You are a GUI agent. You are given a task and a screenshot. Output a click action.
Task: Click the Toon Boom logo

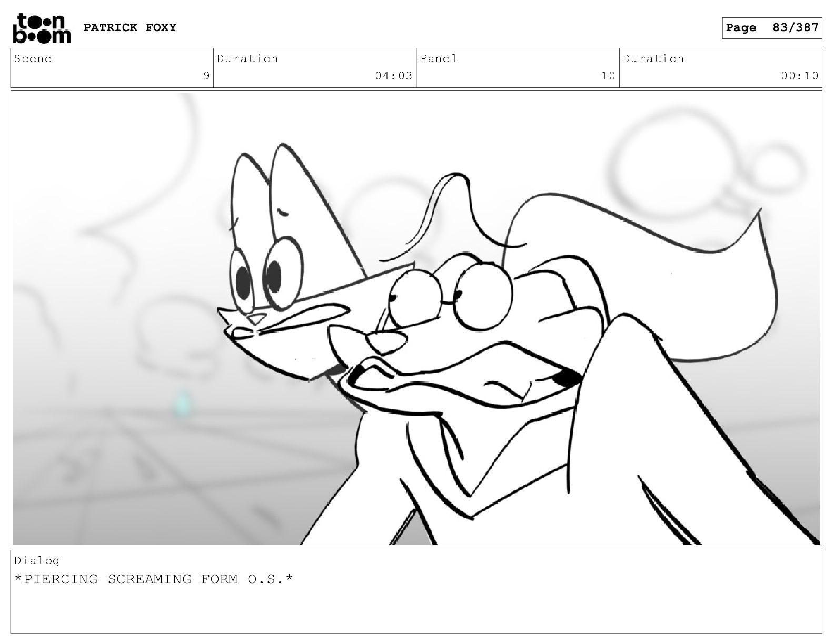[42, 28]
